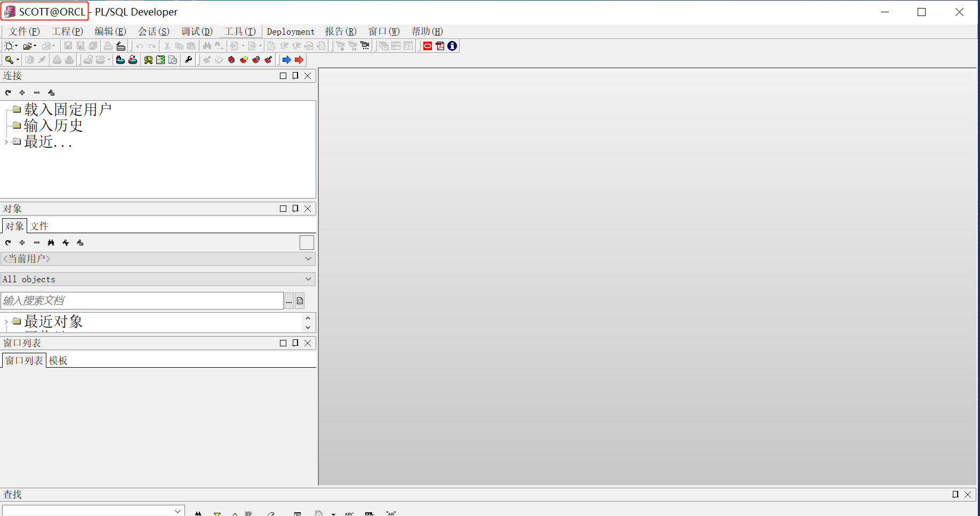Screen dimensions: 980x516
Task: Open Find Database Objects binoculars icon
Action: click(x=120, y=60)
